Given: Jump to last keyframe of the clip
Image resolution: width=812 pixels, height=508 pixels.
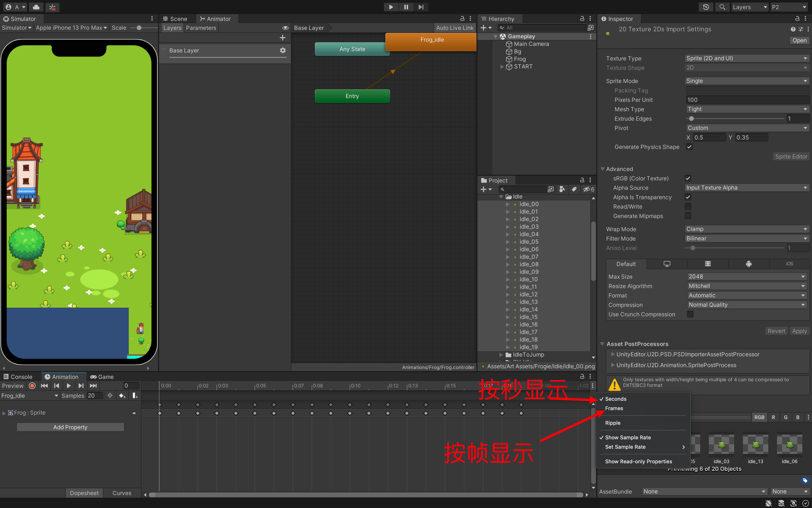Looking at the screenshot, I should (93, 386).
